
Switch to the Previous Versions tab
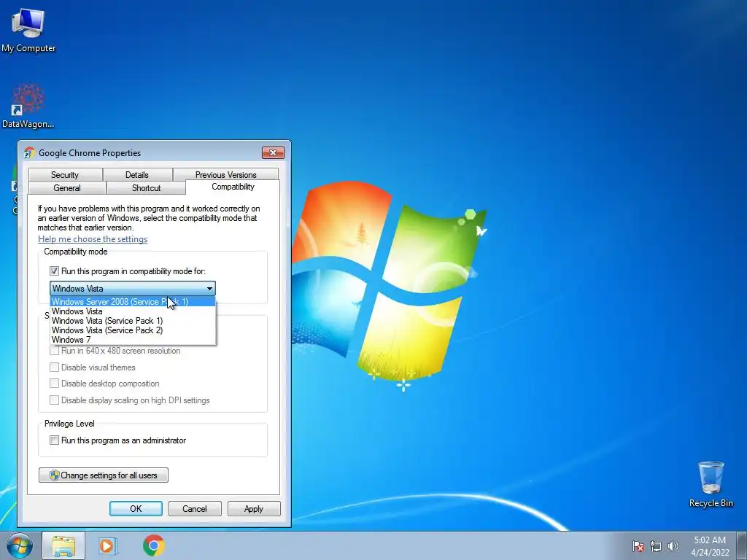click(226, 175)
